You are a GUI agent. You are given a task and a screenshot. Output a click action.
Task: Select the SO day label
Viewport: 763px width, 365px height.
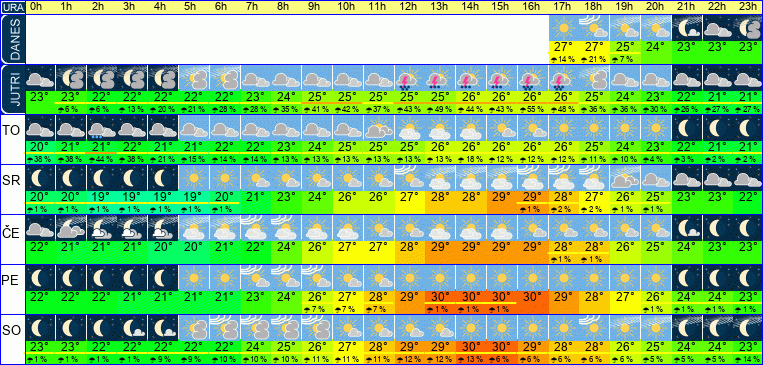click(x=11, y=331)
